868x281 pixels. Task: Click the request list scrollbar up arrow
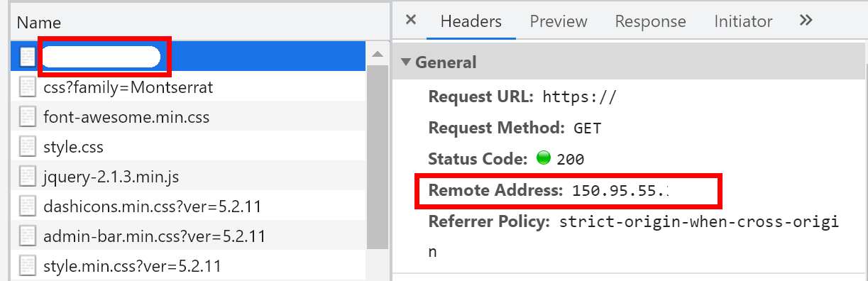tap(378, 55)
